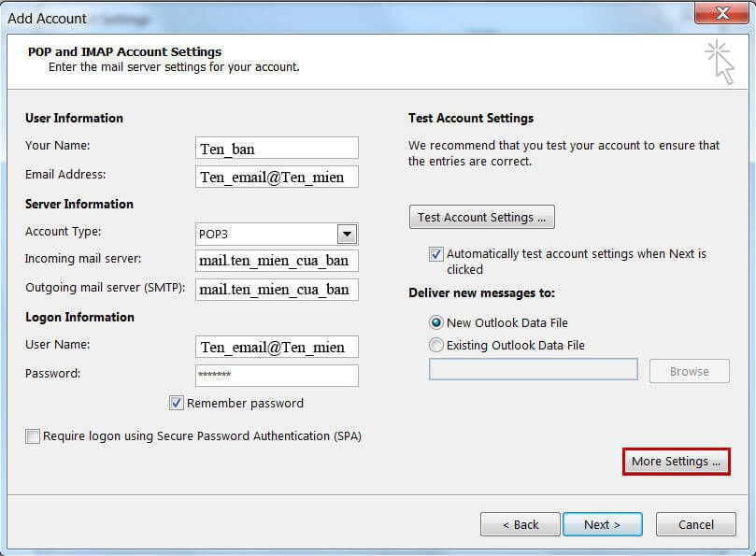Uncheck Automatically test account settings option

(x=435, y=254)
